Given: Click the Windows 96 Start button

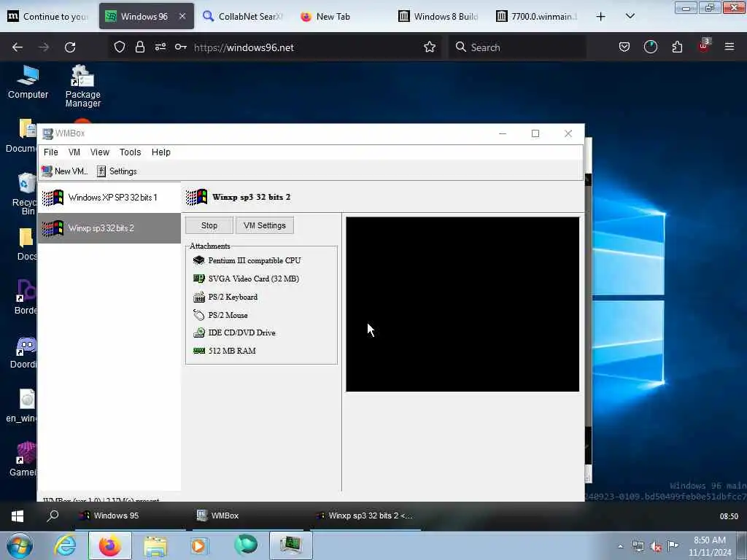Looking at the screenshot, I should [x=18, y=516].
